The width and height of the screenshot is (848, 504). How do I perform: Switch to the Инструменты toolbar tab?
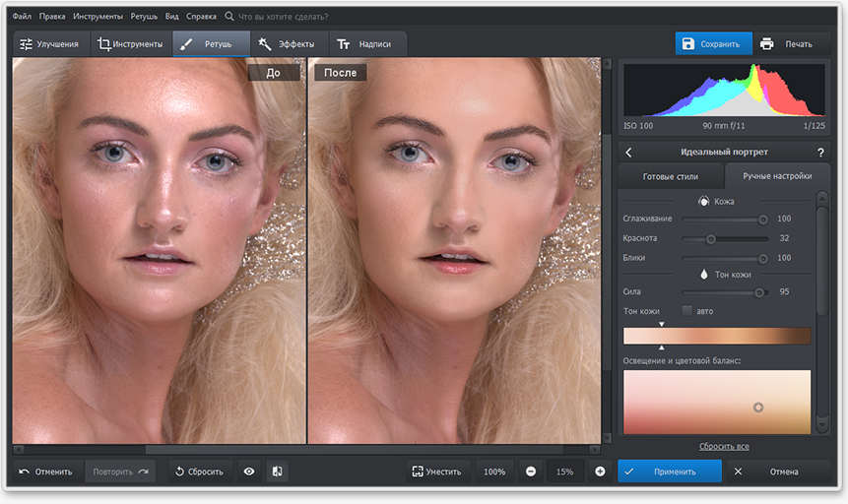[x=130, y=43]
